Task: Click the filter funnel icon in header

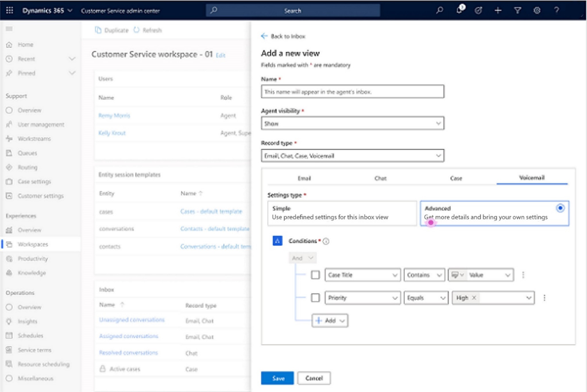Action: pos(518,10)
